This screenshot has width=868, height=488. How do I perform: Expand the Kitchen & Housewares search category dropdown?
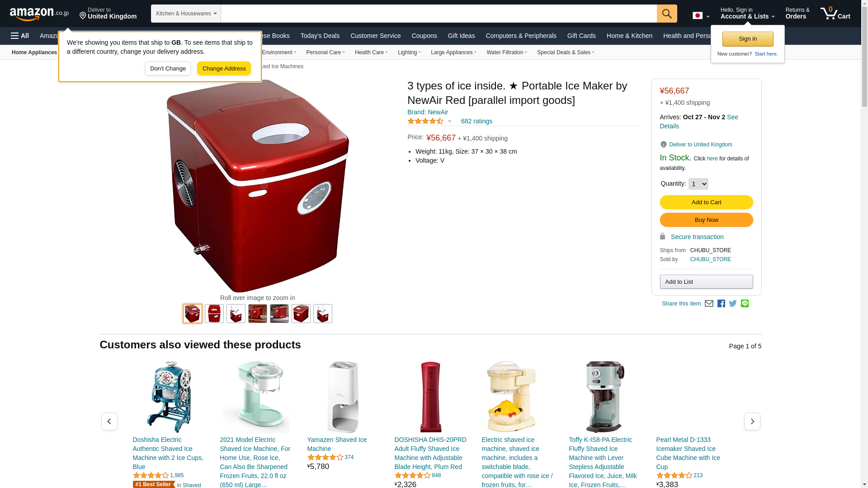point(186,14)
